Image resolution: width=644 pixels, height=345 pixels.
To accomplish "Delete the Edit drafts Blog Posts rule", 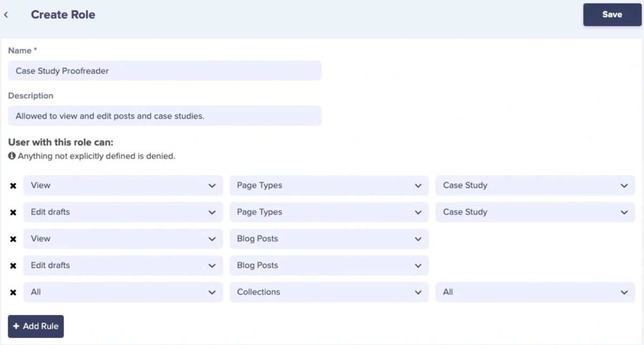I will [x=13, y=266].
